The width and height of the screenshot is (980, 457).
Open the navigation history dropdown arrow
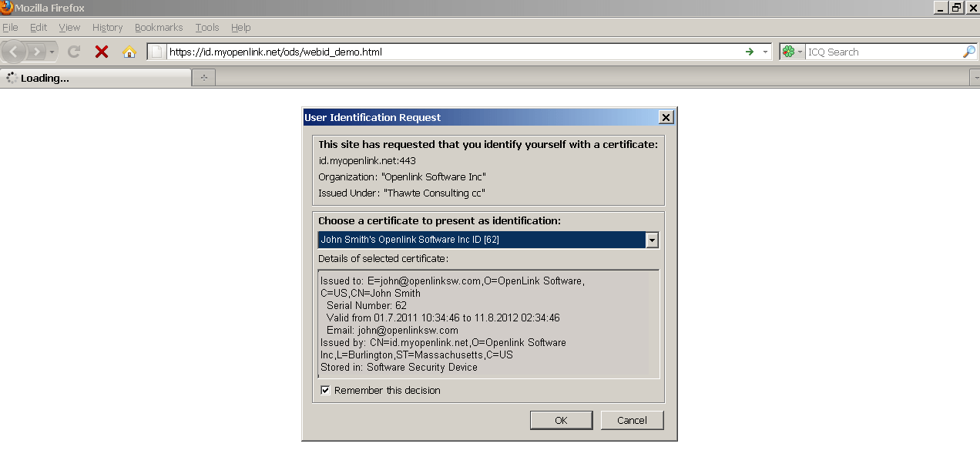[x=52, y=52]
